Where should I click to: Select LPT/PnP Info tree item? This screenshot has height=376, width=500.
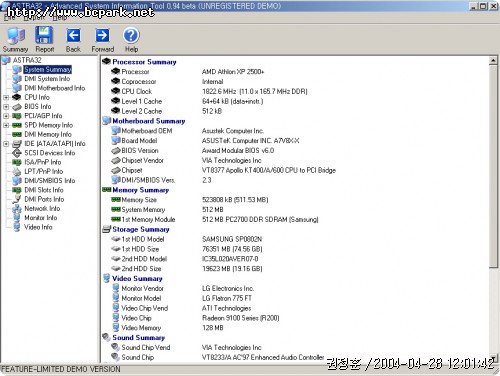[44, 171]
